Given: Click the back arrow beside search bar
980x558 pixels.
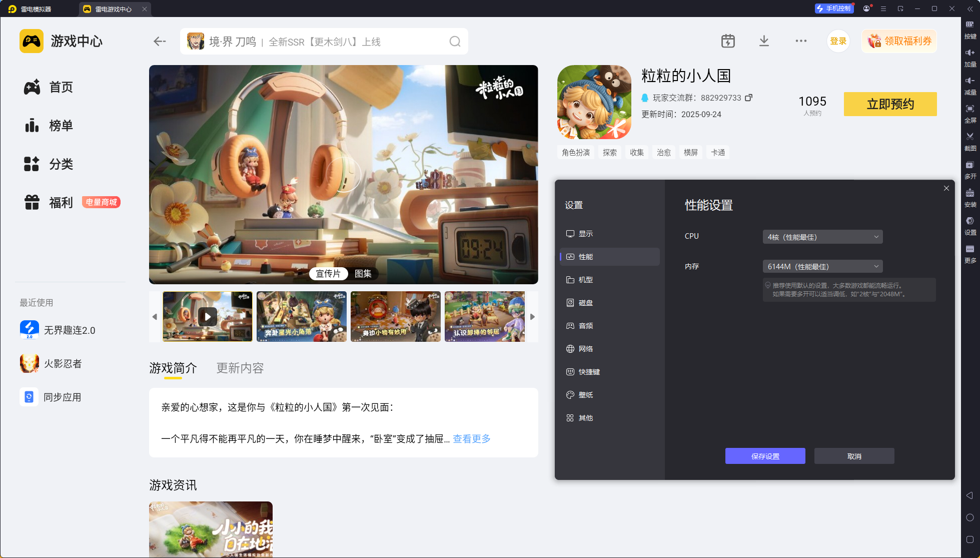Looking at the screenshot, I should (x=160, y=42).
